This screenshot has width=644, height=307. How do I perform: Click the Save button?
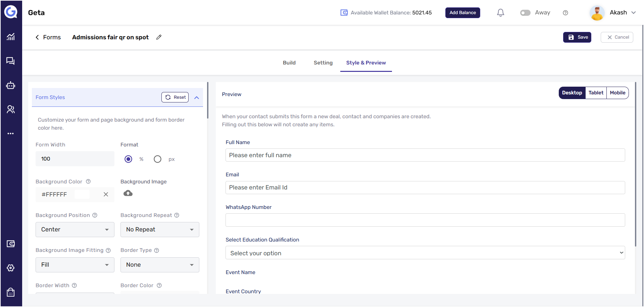pos(577,37)
